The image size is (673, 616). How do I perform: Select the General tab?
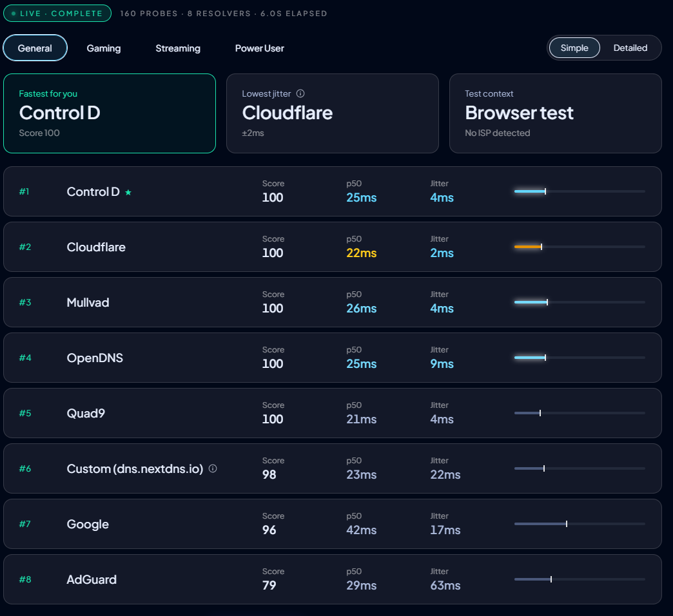tap(35, 48)
